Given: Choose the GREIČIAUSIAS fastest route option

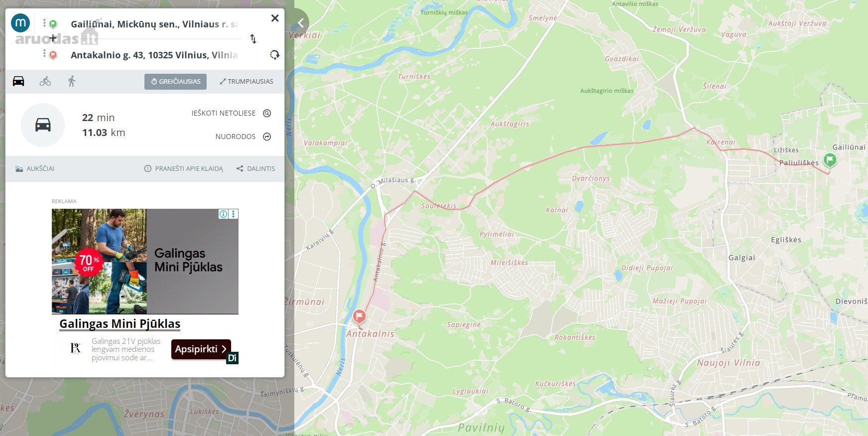Looking at the screenshot, I should tap(175, 82).
